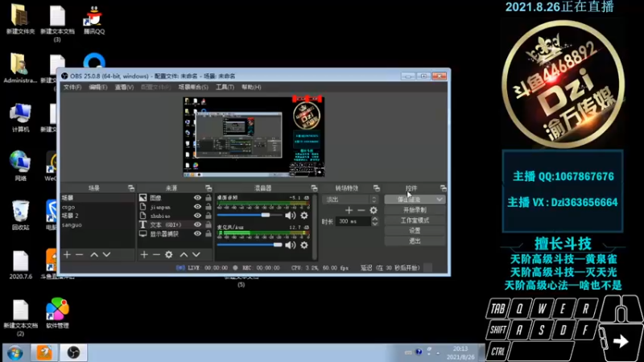Undock the 场景 panel with its float icon
The image size is (644, 362).
point(131,188)
